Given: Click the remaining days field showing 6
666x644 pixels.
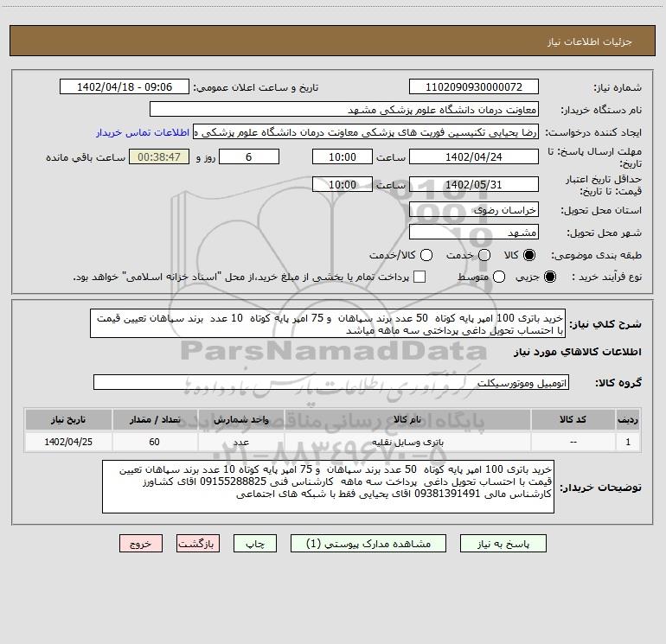Looking at the screenshot, I should 249,157.
